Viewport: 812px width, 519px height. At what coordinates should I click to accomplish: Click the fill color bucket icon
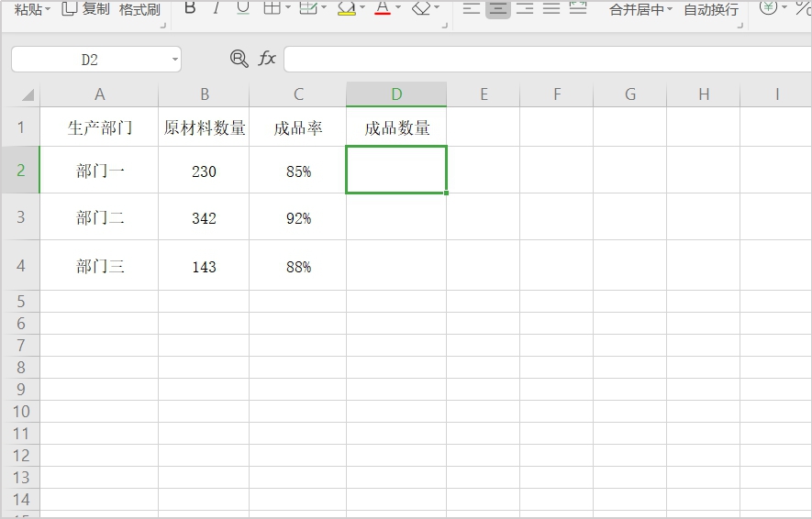point(346,8)
